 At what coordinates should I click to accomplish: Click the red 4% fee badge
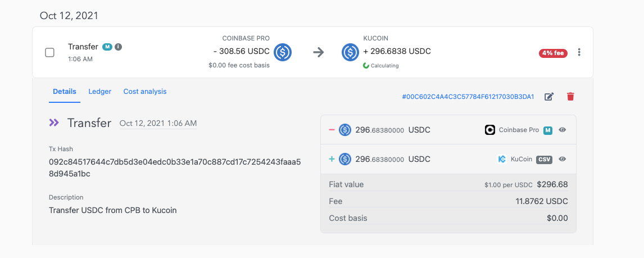click(x=553, y=53)
